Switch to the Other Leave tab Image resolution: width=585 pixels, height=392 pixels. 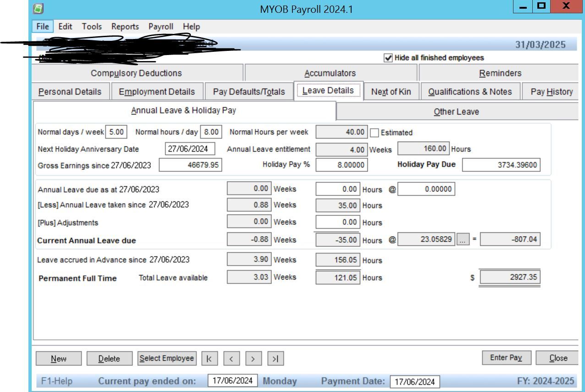point(455,111)
